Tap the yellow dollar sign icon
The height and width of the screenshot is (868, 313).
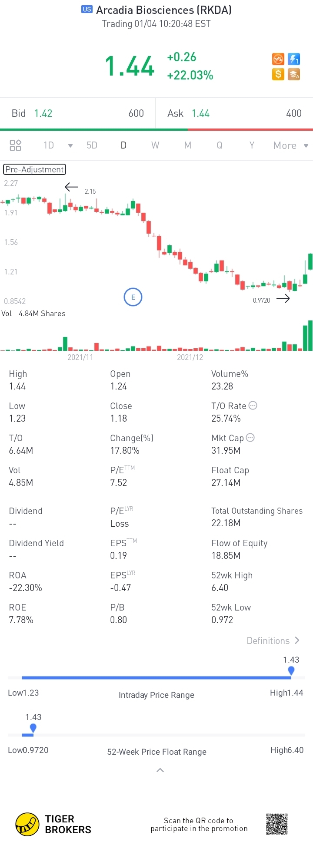tap(278, 74)
